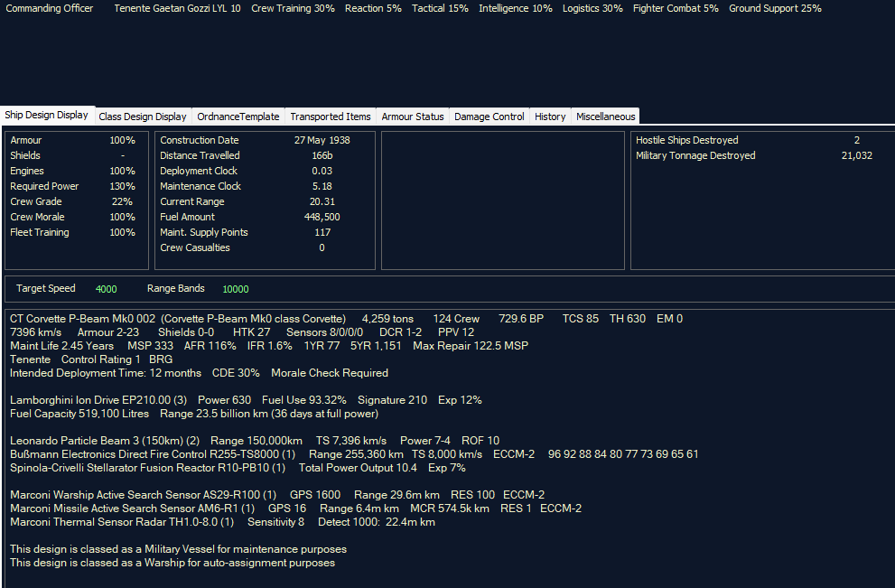Screen dimensions: 895x588
Task: Click the Crew Casualties row
Action: pos(243,247)
